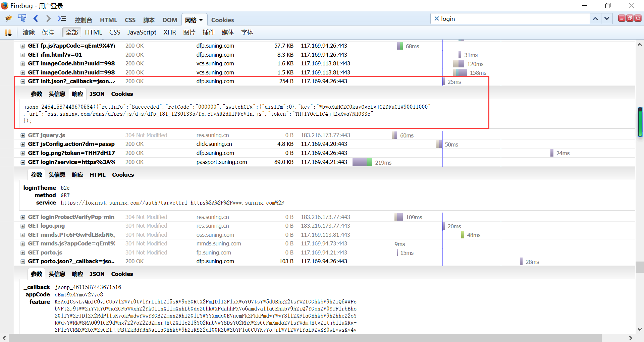The height and width of the screenshot is (342, 644).
Task: Click the 219ms timeline bar for login
Action: point(362,162)
